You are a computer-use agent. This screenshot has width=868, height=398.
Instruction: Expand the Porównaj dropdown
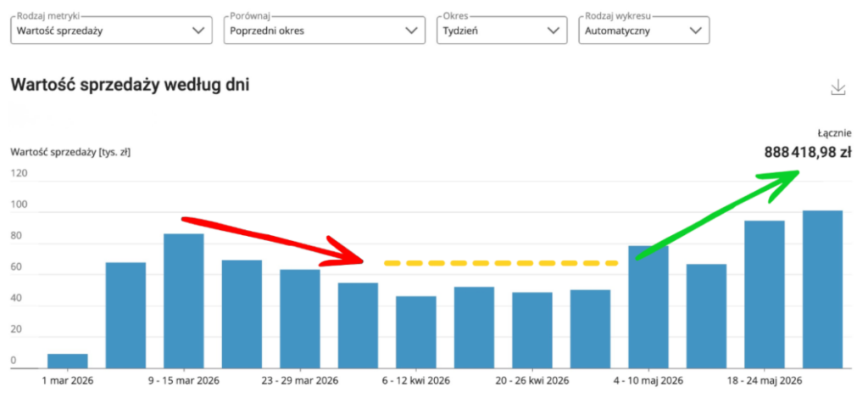click(325, 31)
